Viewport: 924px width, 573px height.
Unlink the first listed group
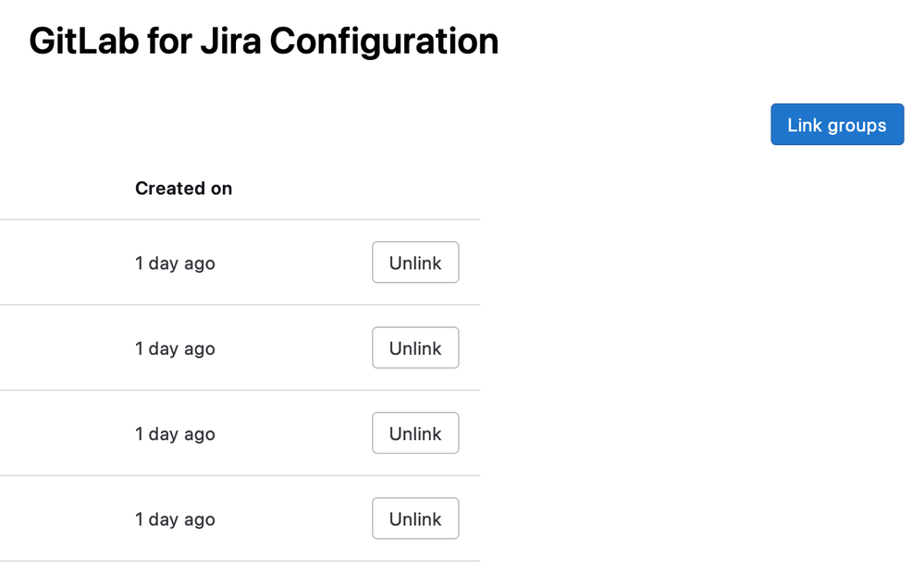(x=415, y=262)
